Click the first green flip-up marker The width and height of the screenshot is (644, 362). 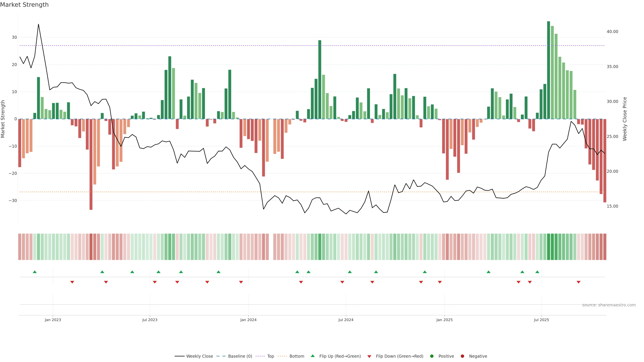point(35,272)
